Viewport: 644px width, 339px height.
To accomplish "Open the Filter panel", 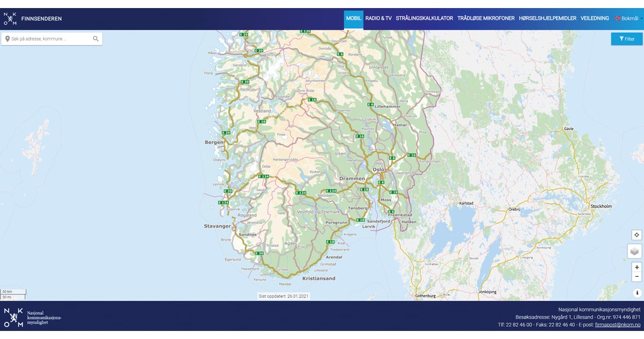I will 626,39.
